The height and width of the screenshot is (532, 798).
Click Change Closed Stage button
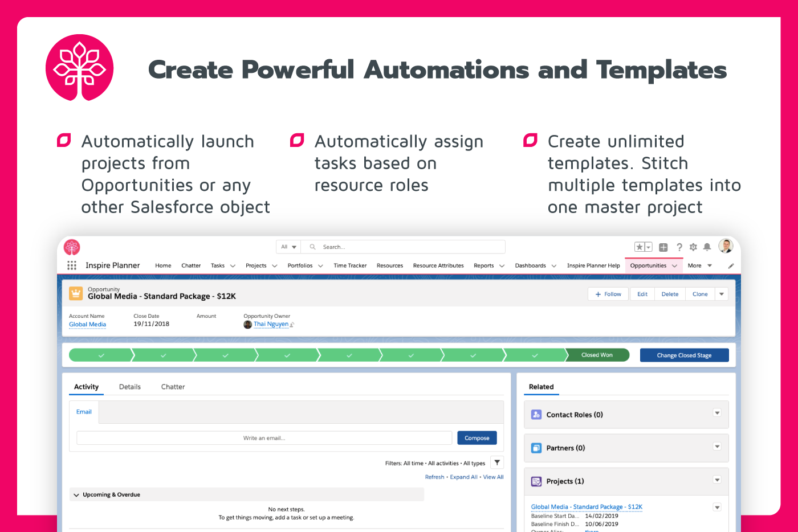pos(684,355)
